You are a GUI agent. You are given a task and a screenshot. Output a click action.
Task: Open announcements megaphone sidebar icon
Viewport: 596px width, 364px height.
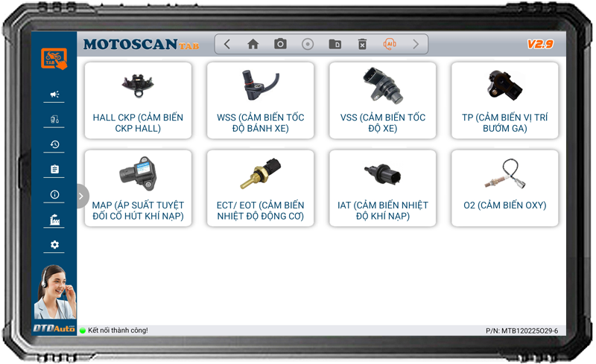pyautogui.click(x=54, y=95)
